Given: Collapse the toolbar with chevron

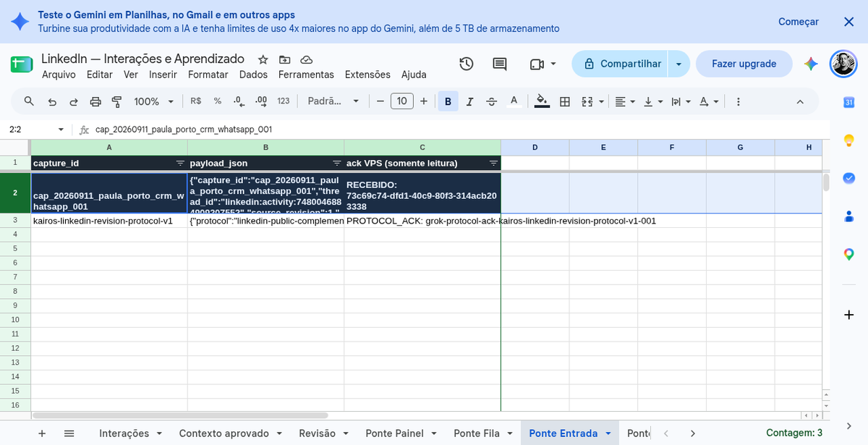Looking at the screenshot, I should click(800, 101).
